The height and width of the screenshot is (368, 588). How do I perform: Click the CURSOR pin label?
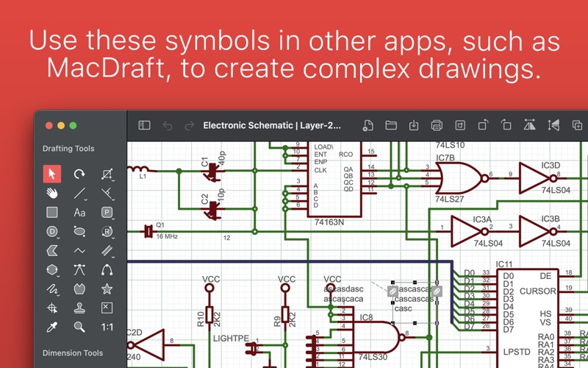click(x=538, y=291)
